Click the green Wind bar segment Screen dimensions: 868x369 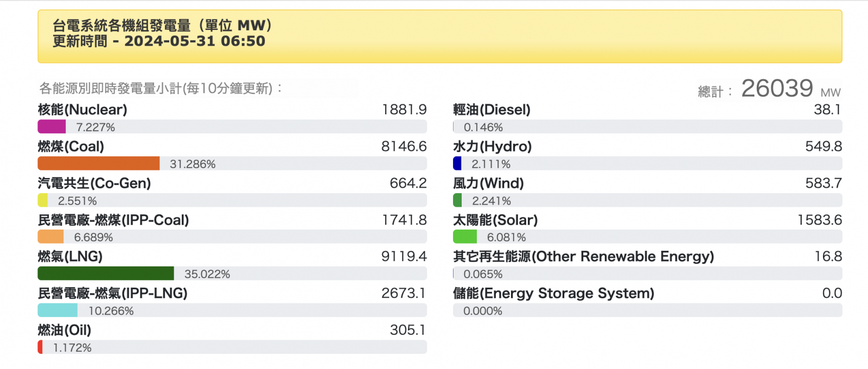click(458, 200)
